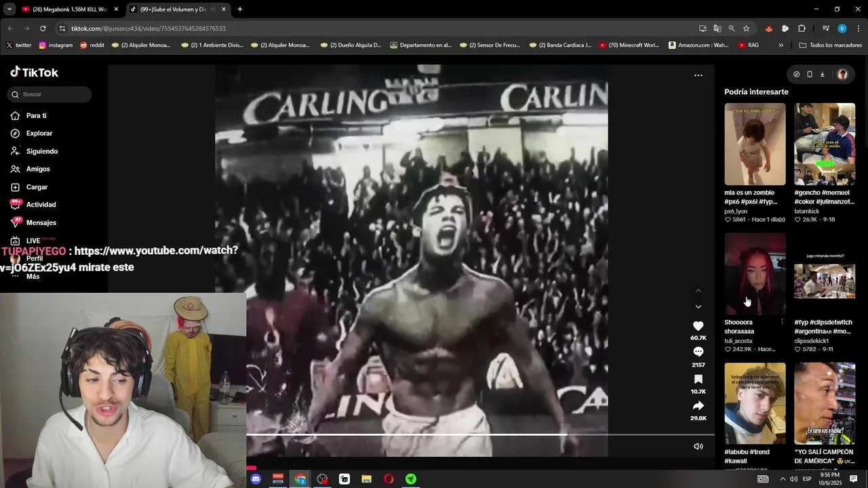Open comments on the video
The height and width of the screenshot is (488, 868).
tap(698, 352)
